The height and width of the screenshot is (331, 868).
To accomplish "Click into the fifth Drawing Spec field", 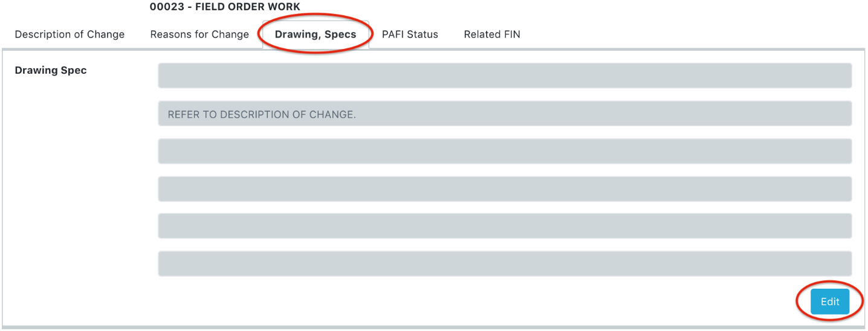I will pos(505,226).
